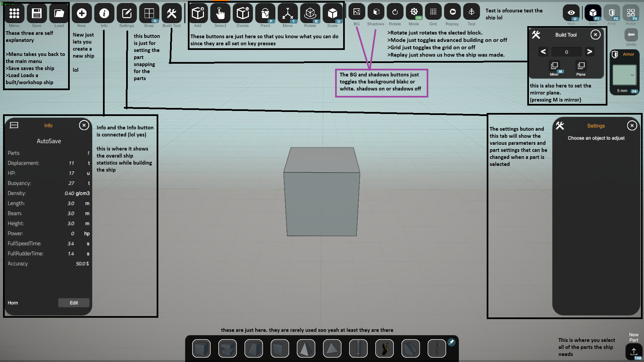
Task: Switch to Module view mode tab
Action: click(631, 13)
